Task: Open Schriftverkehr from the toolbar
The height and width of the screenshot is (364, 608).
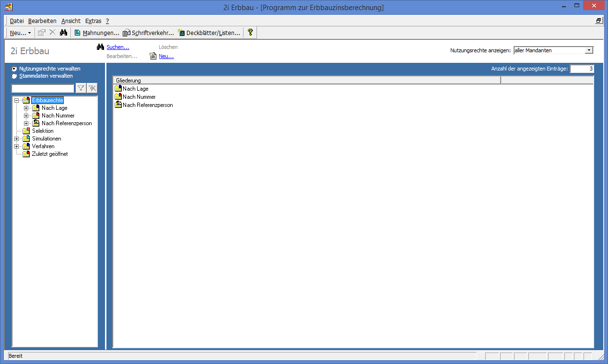Action: click(x=148, y=33)
